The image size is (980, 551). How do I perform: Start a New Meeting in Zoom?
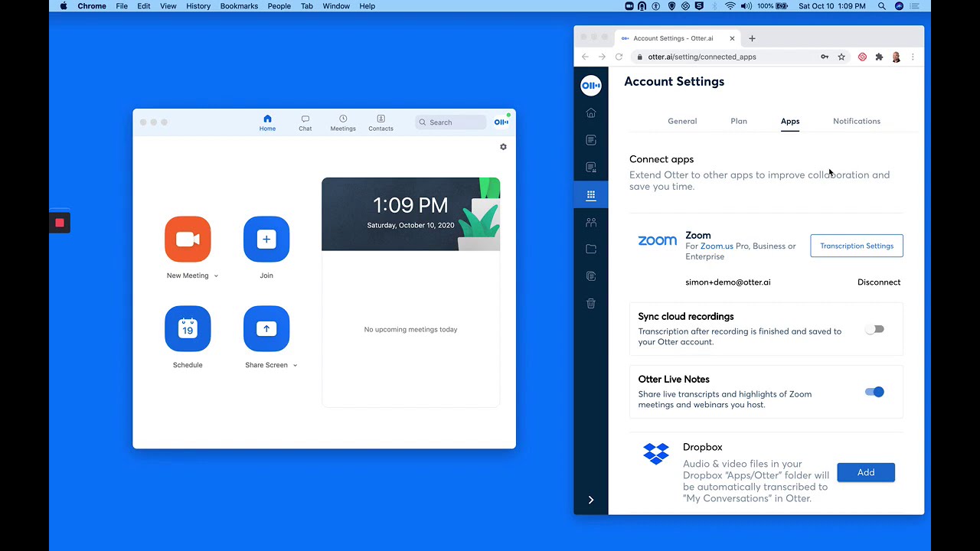pos(188,240)
